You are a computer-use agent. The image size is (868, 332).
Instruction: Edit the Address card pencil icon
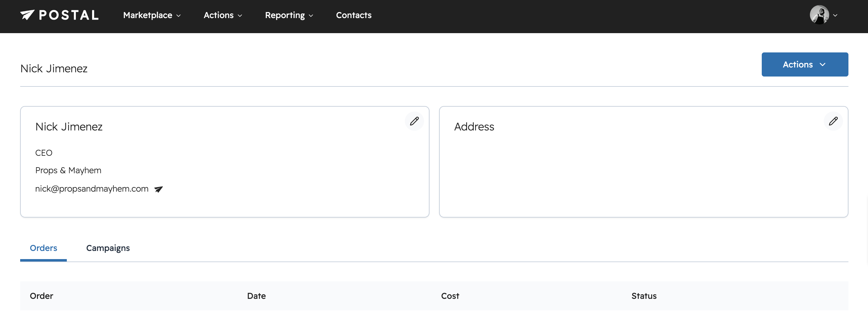click(833, 121)
